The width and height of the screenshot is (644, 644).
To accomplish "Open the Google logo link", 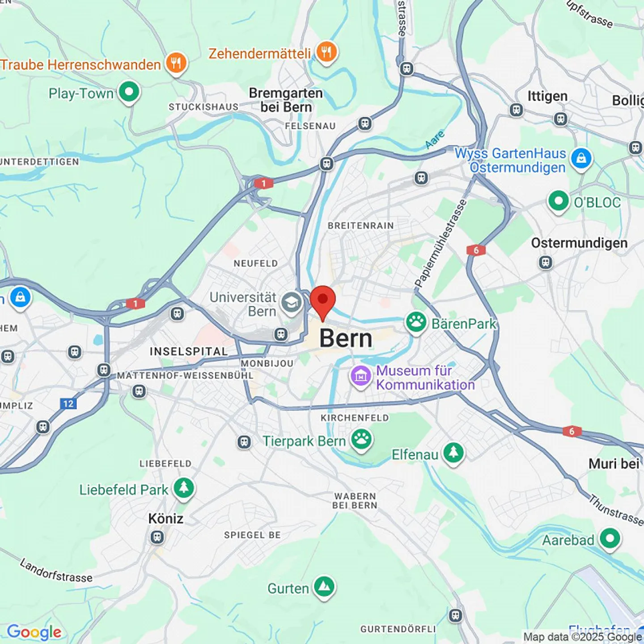I will [x=34, y=631].
